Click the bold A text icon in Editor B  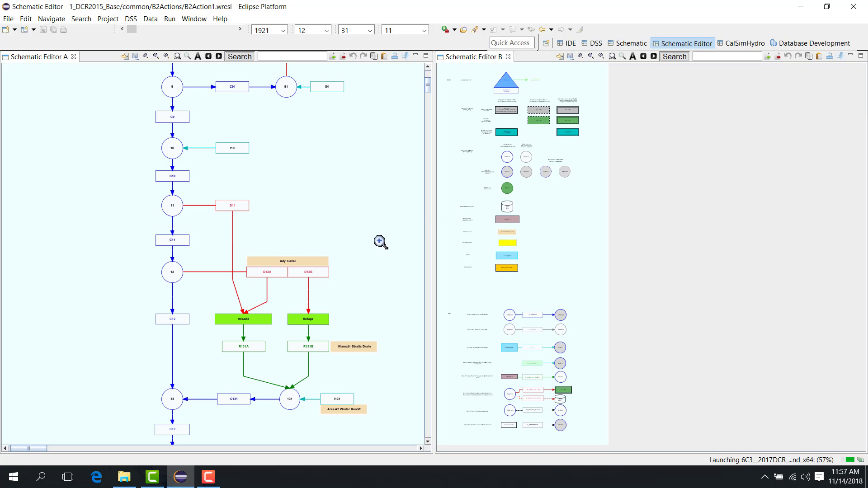632,56
